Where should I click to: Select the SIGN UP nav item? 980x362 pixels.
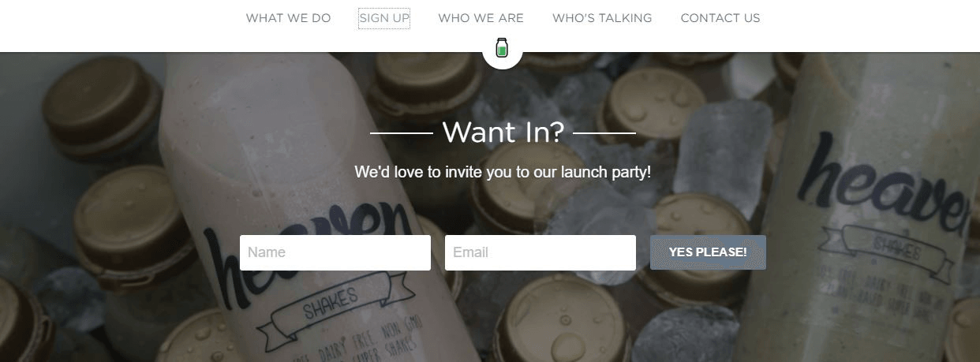coord(384,18)
